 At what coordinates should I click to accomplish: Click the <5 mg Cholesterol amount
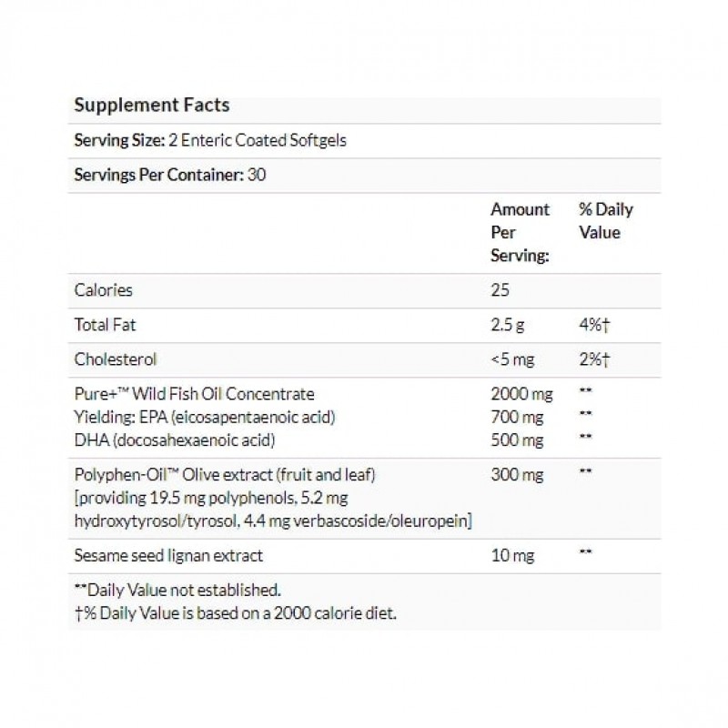click(x=511, y=359)
